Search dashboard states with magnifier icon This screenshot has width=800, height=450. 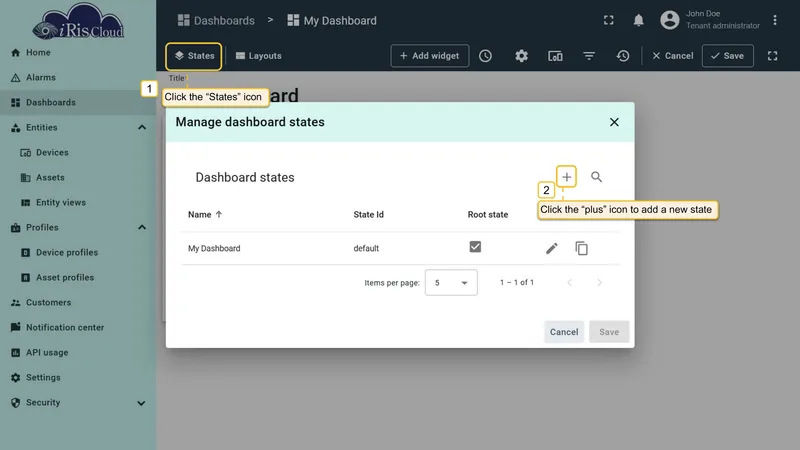click(596, 177)
